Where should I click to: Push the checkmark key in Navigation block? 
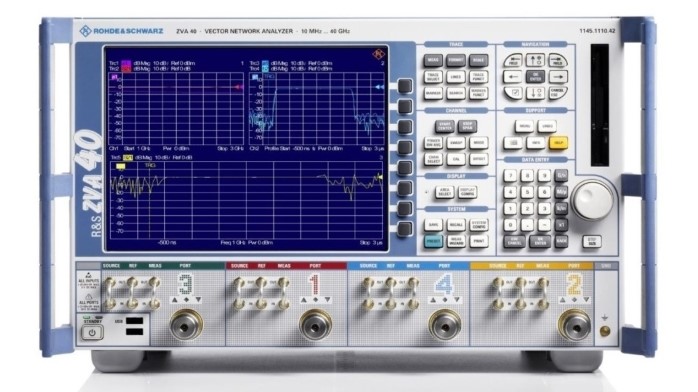click(x=514, y=93)
